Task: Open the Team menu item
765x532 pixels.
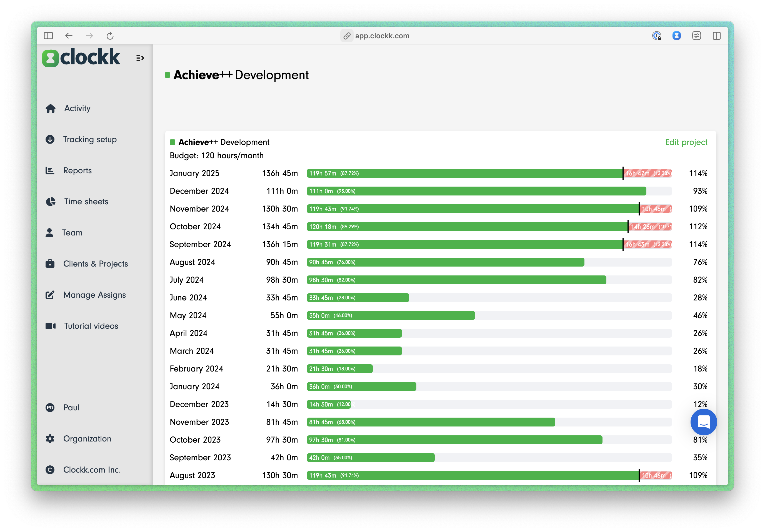Action: (x=72, y=232)
